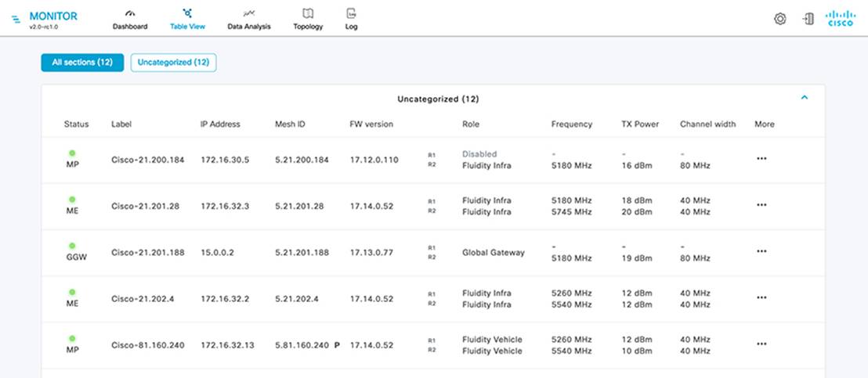Click the 20 dBm TX power value
The image size is (868, 378).
[637, 211]
